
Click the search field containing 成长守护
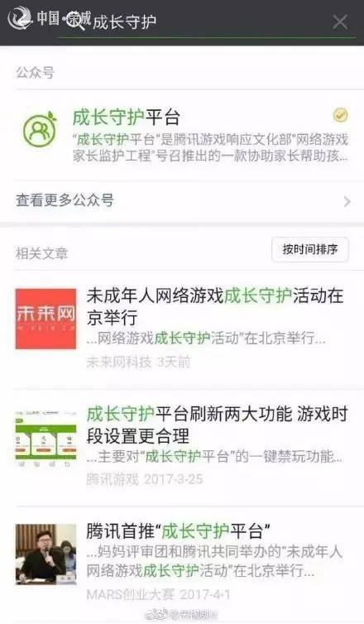pyautogui.click(x=207, y=22)
